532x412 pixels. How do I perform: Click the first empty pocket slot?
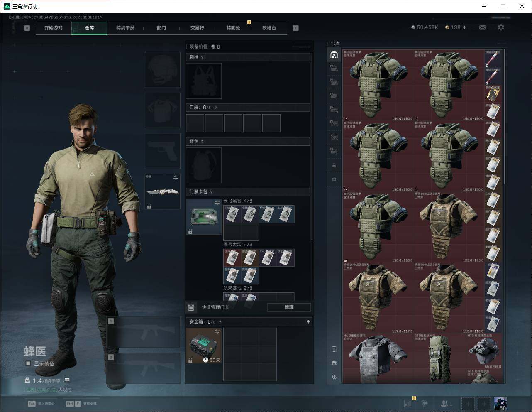[x=195, y=123]
